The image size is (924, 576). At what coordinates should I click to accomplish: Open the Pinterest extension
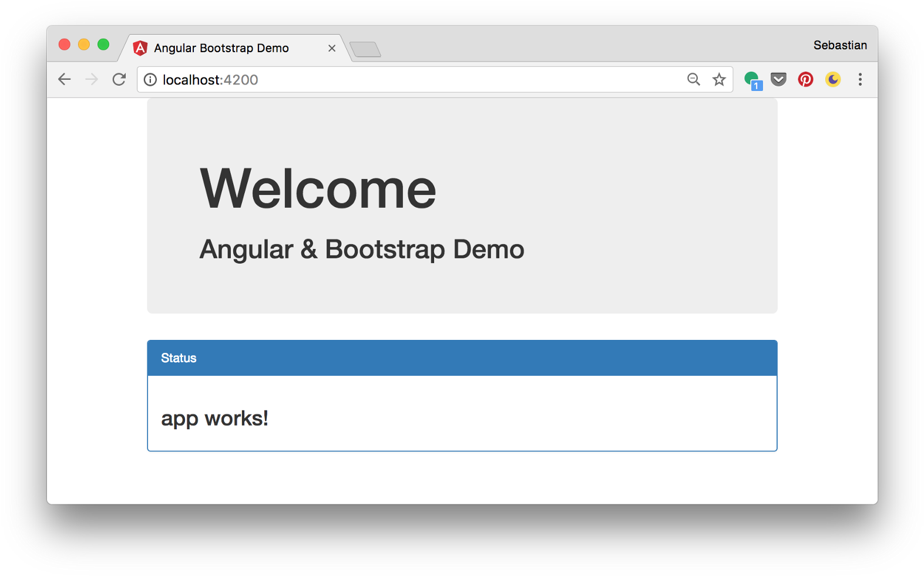(805, 79)
